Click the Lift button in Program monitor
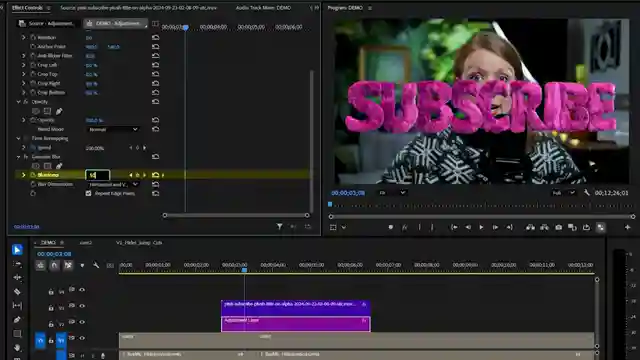 click(530, 227)
